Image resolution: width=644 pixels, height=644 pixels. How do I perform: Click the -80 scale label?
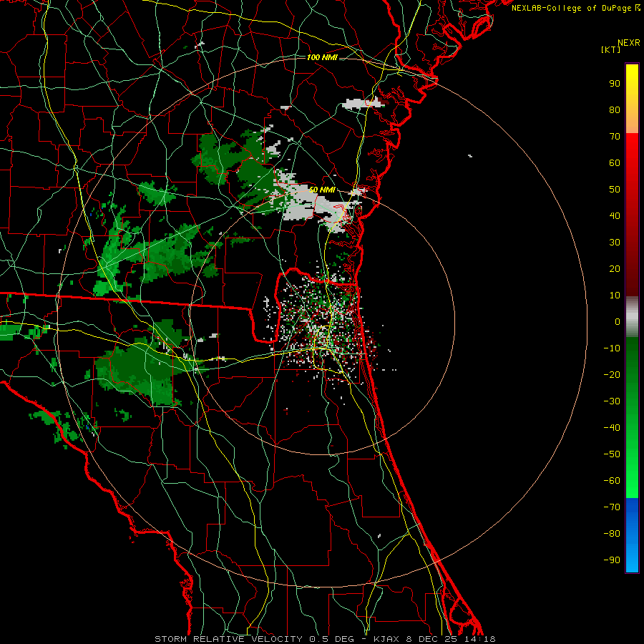coord(612,534)
